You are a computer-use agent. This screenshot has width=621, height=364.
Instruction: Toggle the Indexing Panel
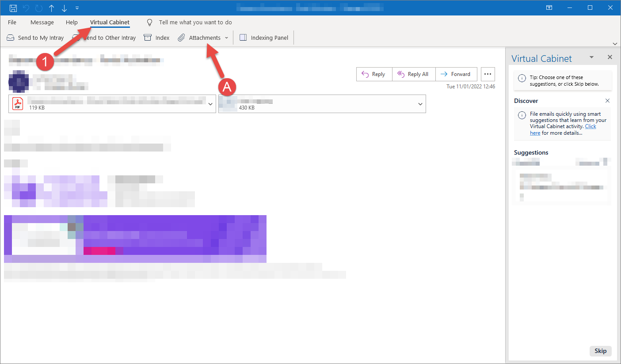pos(264,38)
